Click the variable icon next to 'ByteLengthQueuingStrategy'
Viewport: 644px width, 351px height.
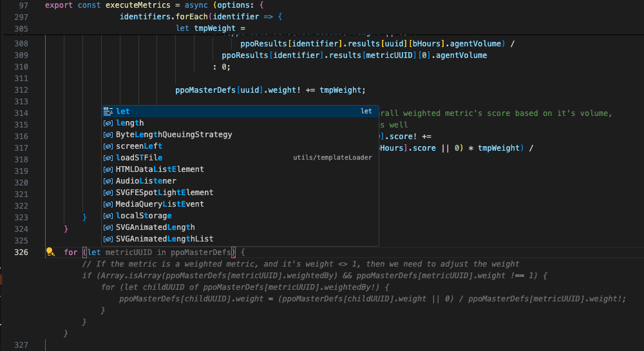pyautogui.click(x=108, y=135)
